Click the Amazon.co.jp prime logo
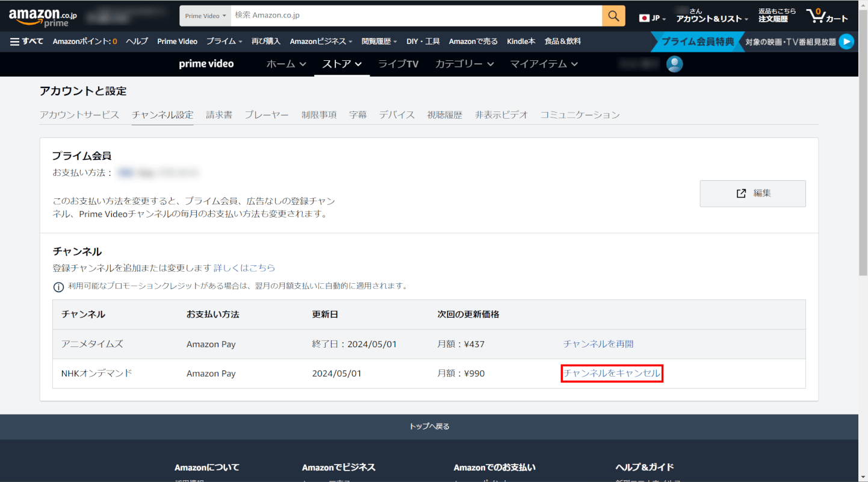 pos(43,17)
